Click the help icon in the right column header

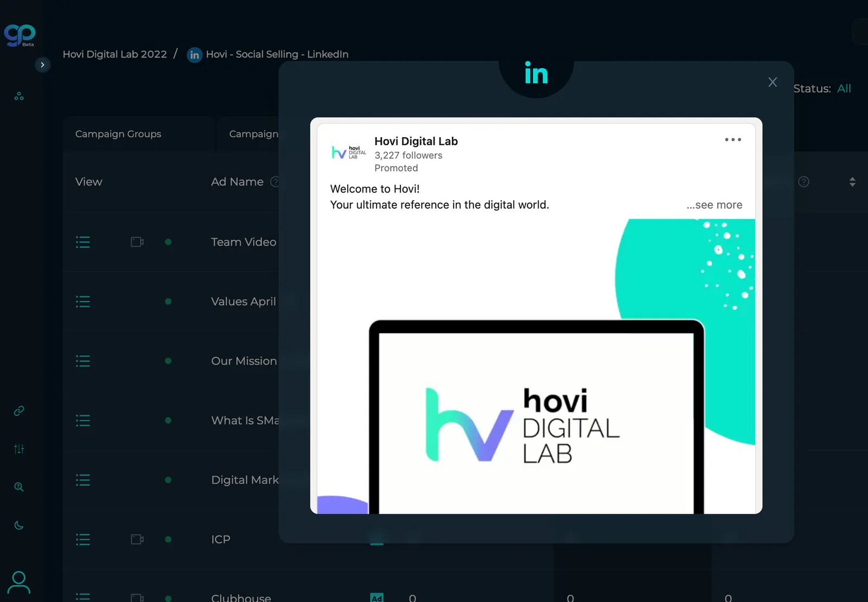(804, 182)
